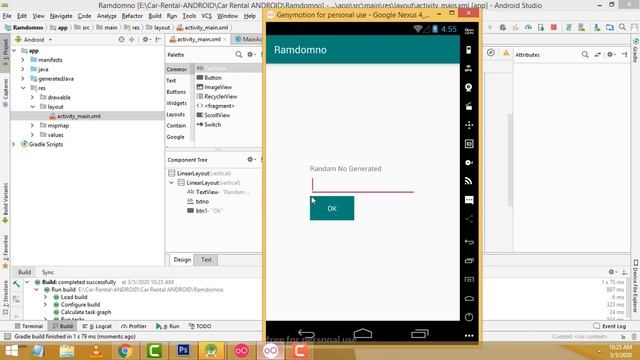Open the TODO tool window

click(200, 326)
